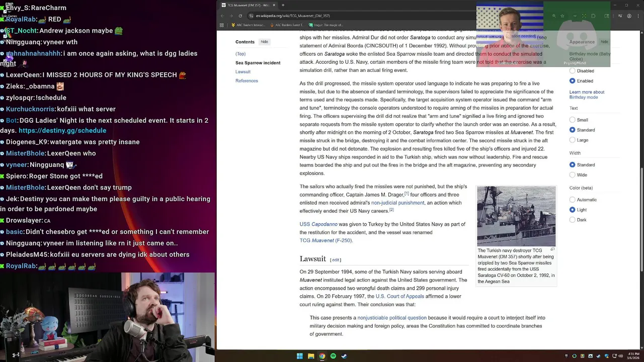Click the site info icon in address bar
Screen dimensions: 644x362
point(251,16)
